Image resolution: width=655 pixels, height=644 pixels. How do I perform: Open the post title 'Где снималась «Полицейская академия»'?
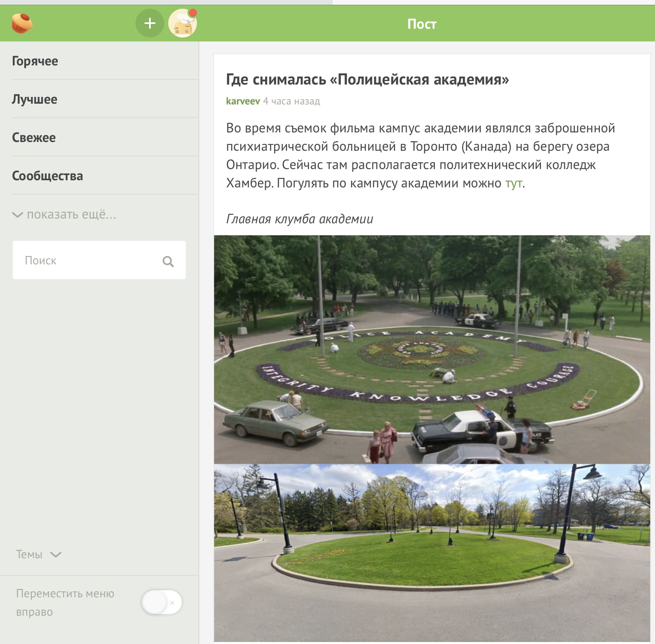(x=368, y=80)
